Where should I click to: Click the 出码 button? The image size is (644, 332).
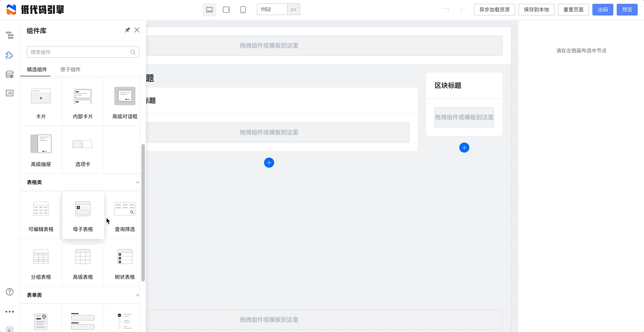click(603, 10)
